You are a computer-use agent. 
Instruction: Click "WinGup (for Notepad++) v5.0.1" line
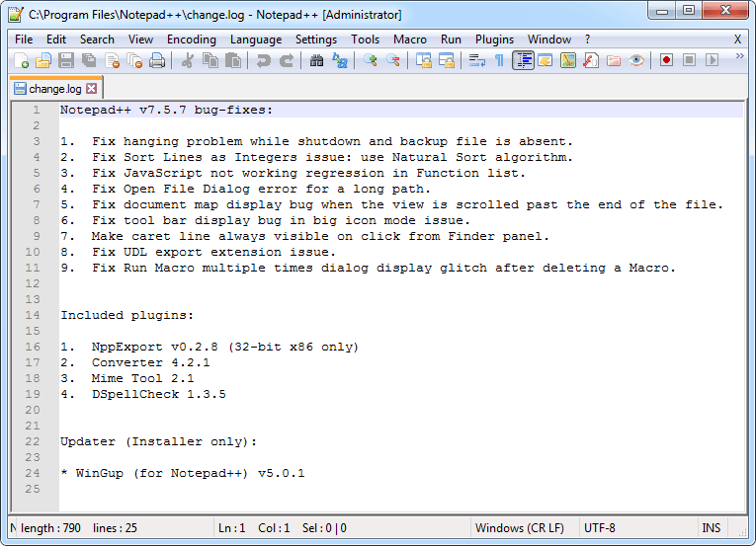pyautogui.click(x=183, y=473)
